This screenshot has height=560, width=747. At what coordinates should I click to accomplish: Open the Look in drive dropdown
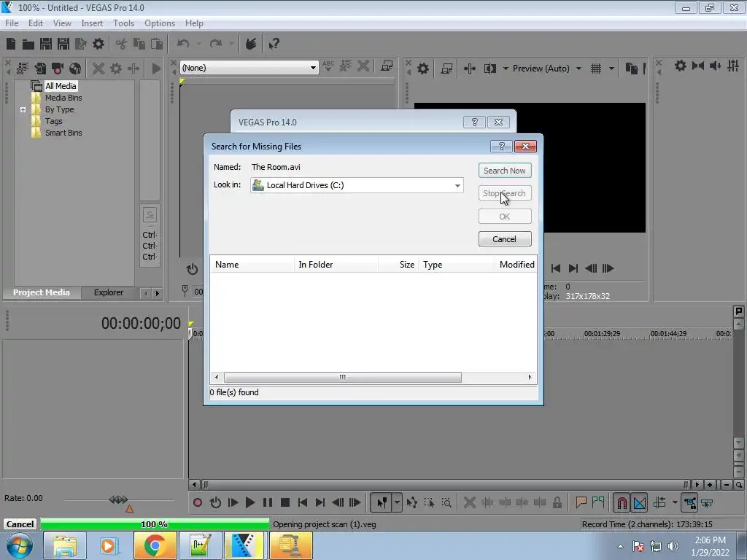coord(457,185)
